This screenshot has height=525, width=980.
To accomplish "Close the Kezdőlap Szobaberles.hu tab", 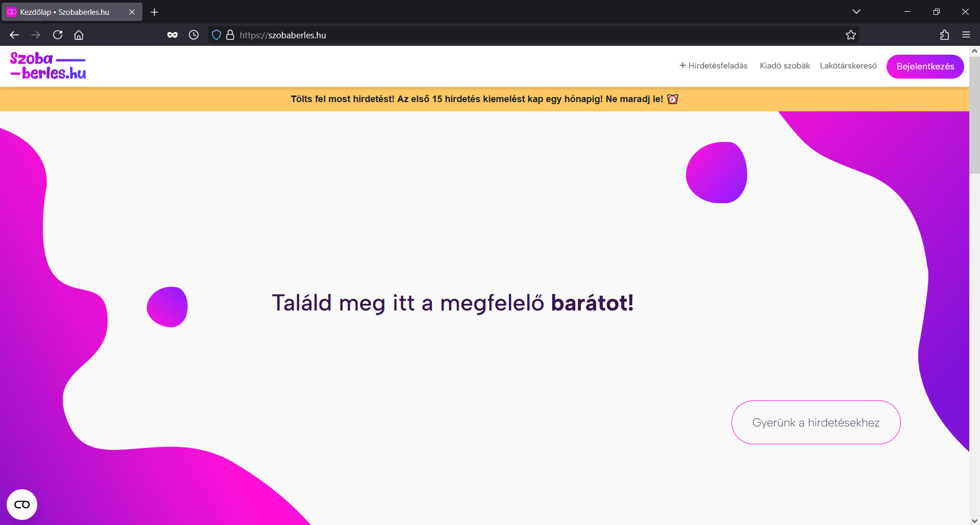I will [x=132, y=12].
